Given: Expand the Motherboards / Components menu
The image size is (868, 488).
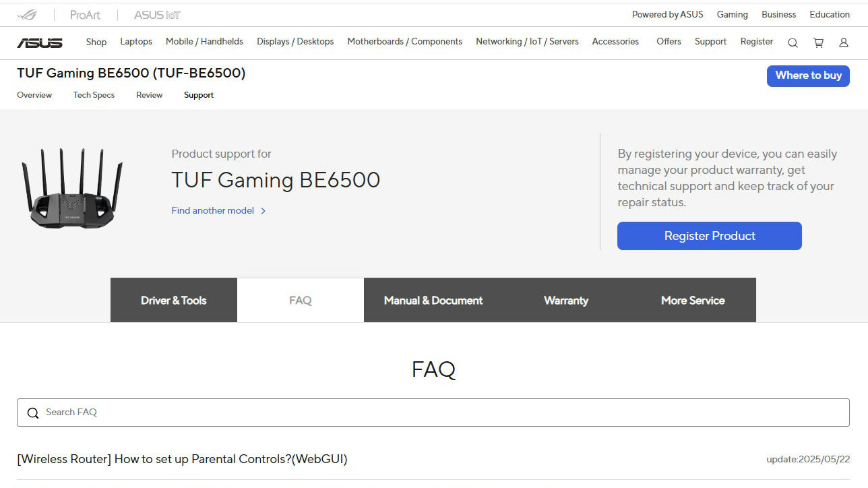Looking at the screenshot, I should coord(404,42).
